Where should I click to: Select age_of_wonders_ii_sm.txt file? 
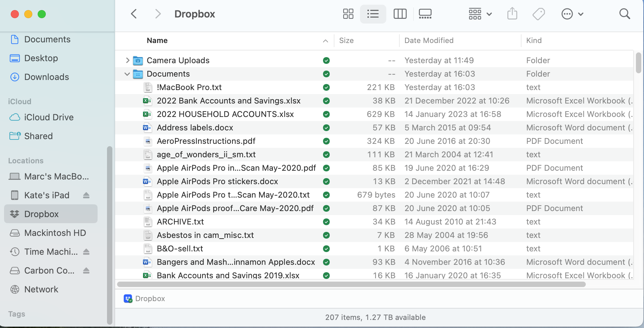pos(374,154)
